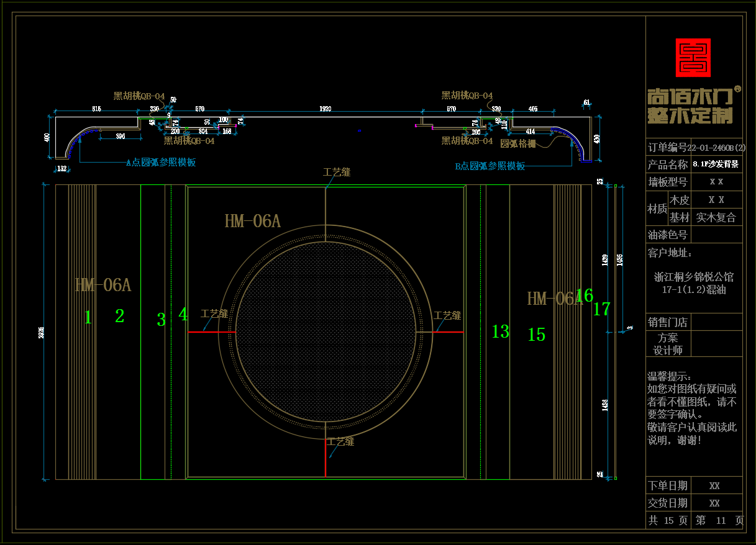
Task: Select the customer address 浙江桐乡锦悦公馆 text
Action: tap(693, 277)
